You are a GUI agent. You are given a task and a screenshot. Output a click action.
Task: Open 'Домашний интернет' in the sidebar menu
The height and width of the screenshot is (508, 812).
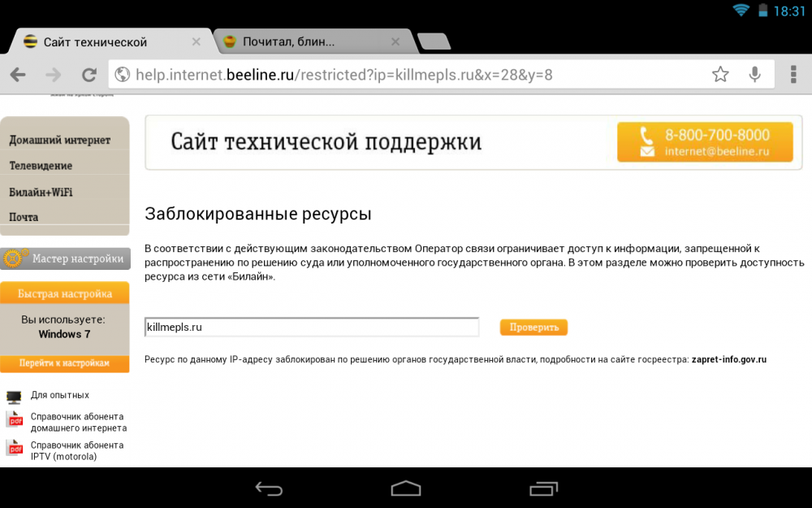pyautogui.click(x=59, y=140)
